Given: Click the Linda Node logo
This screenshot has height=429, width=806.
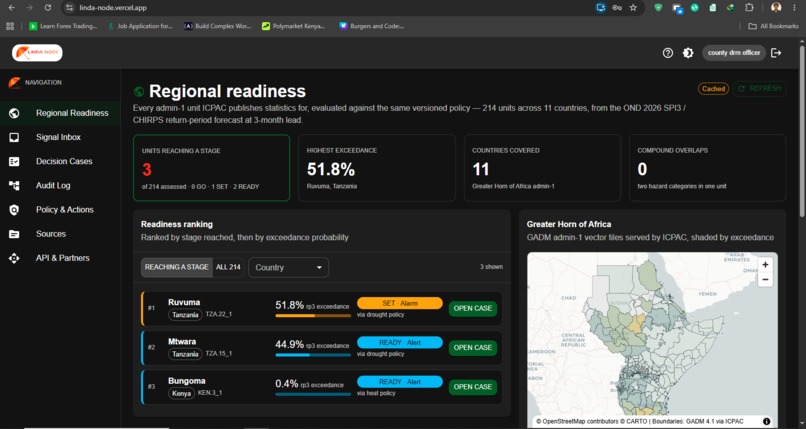Looking at the screenshot, I should 37,52.
